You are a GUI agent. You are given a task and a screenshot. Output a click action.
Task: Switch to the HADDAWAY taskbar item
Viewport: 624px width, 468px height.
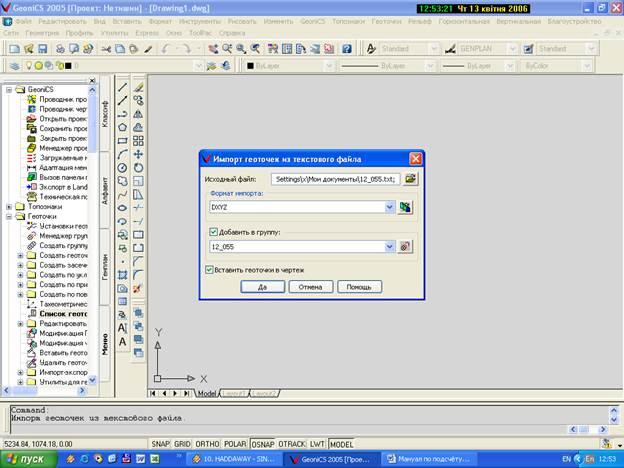pos(234,459)
